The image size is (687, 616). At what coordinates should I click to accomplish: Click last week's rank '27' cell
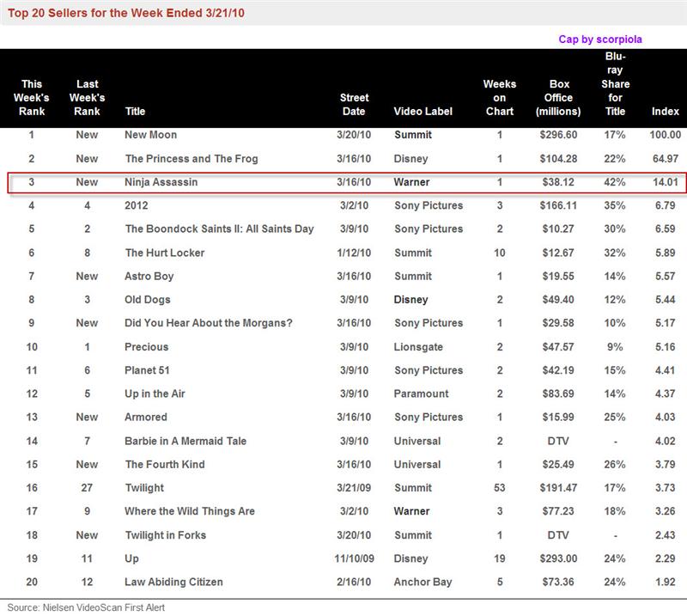pos(87,488)
